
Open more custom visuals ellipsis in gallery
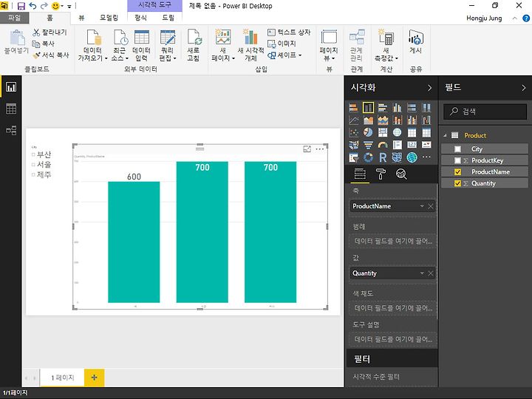pos(426,157)
